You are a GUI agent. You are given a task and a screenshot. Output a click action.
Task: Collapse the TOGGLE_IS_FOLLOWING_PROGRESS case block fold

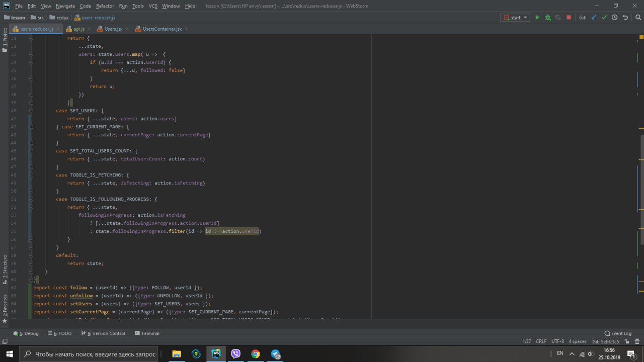click(31, 199)
